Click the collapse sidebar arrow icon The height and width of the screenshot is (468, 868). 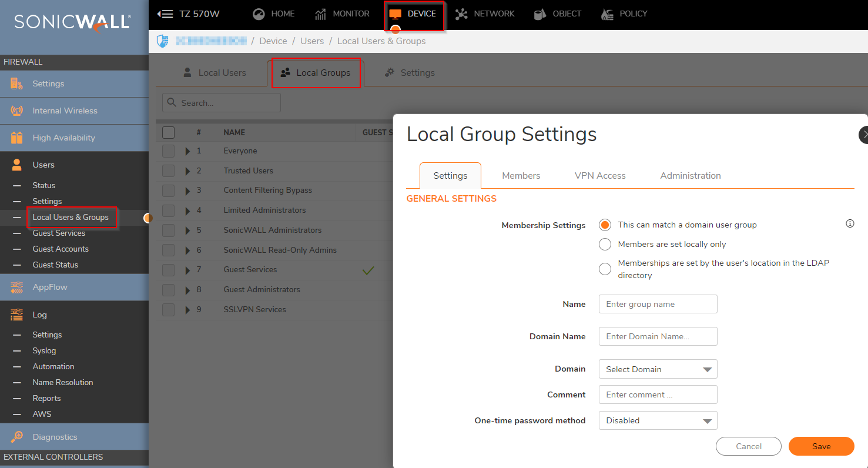pyautogui.click(x=165, y=14)
